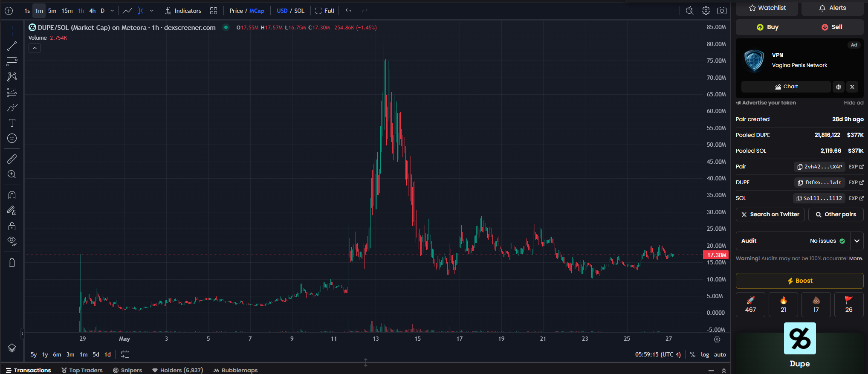
Task: Open the Holders tab
Action: pyautogui.click(x=178, y=370)
